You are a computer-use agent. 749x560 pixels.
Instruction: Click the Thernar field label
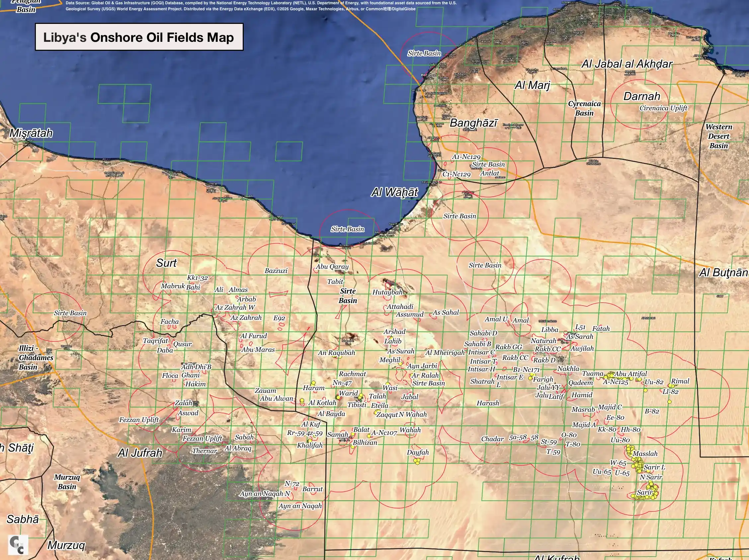[204, 451]
